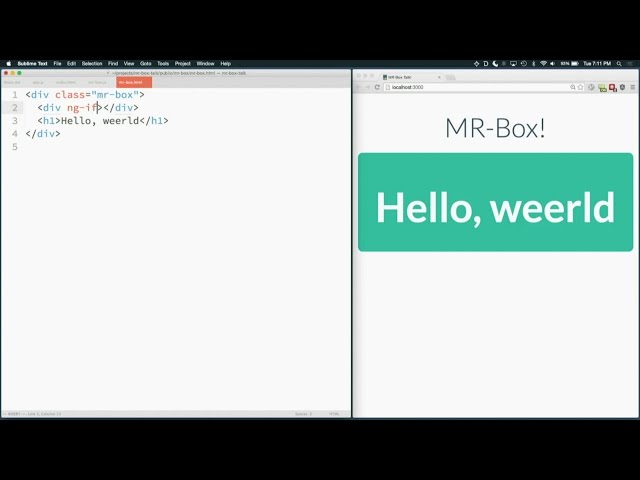Click line number 5 in gutter
This screenshot has height=480, width=640.
15,147
